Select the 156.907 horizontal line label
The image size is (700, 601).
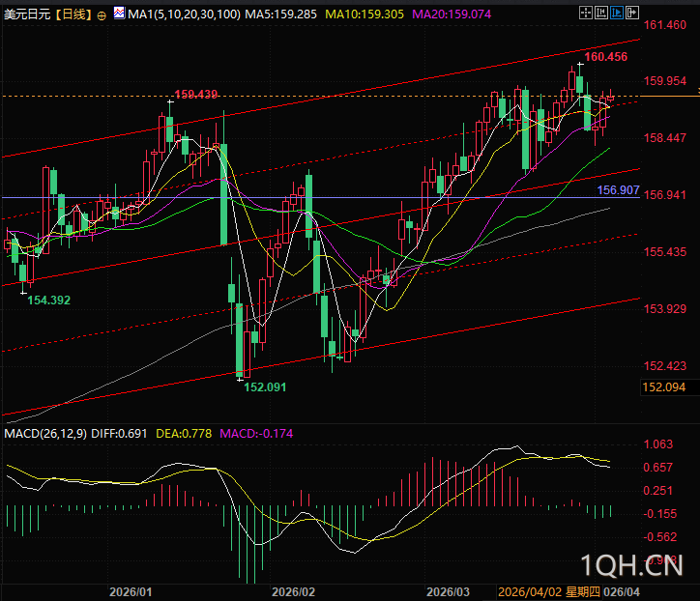click(619, 190)
